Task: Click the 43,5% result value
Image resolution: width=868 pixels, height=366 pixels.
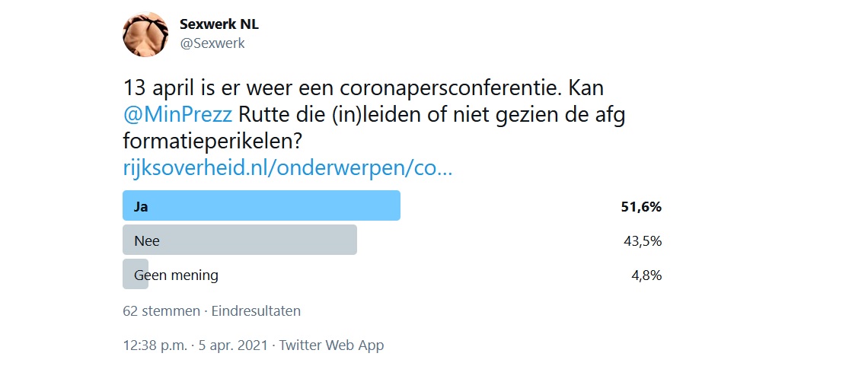Action: tap(642, 241)
